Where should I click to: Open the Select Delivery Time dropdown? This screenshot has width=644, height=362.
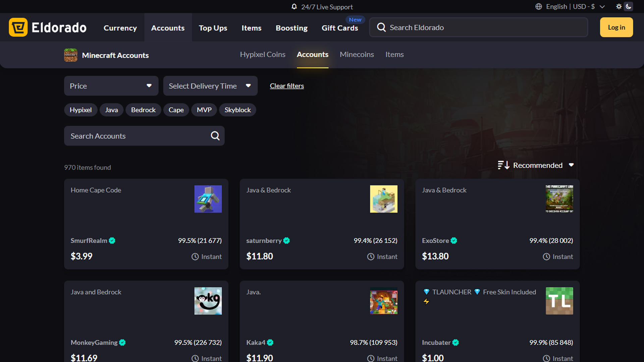click(x=210, y=86)
